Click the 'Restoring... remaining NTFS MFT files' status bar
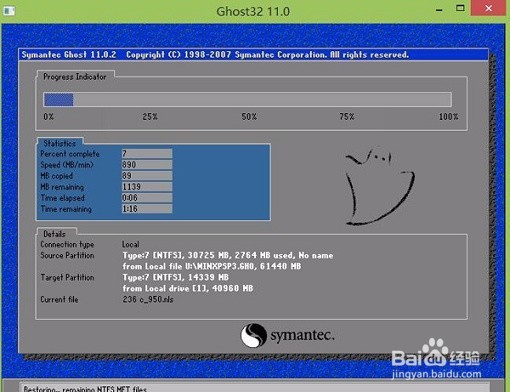Image resolution: width=510 pixels, height=392 pixels. point(255,387)
